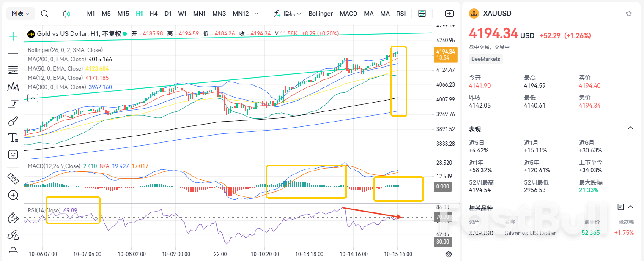Switch to H4 timeframe
644x261 pixels.
coord(153,14)
